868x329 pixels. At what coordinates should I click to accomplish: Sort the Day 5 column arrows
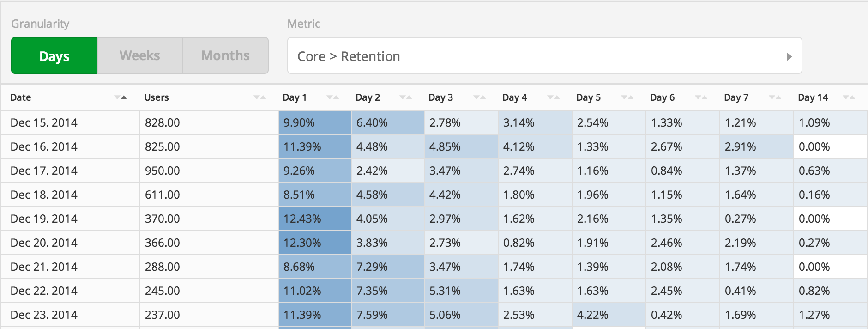pyautogui.click(x=627, y=97)
